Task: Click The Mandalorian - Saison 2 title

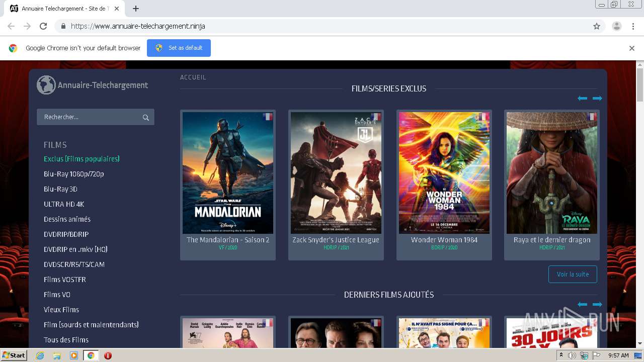Action: [x=228, y=240]
